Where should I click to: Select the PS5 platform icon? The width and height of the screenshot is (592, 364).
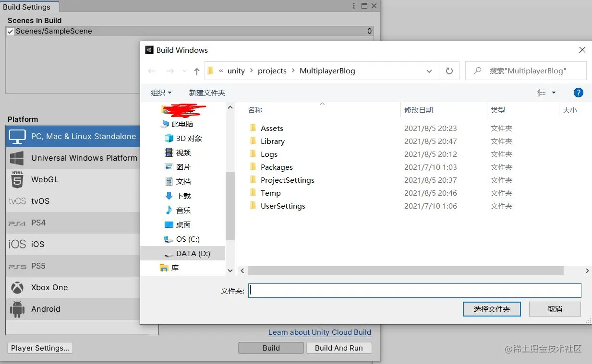pyautogui.click(x=17, y=266)
